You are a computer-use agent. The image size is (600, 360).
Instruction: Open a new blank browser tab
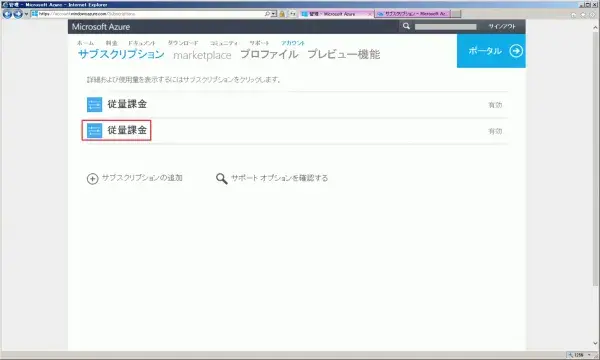[x=456, y=14]
